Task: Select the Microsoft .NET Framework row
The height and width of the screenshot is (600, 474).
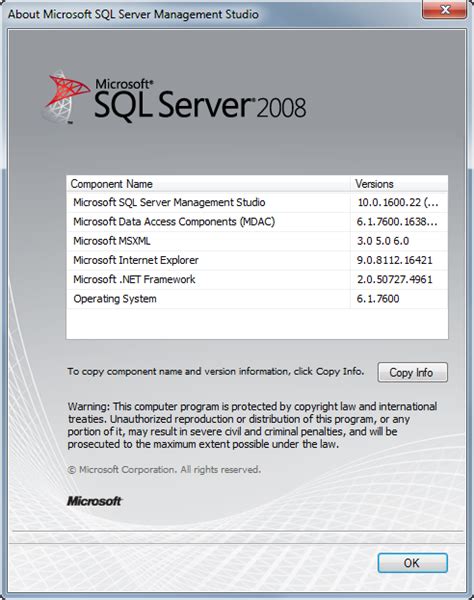Action: tap(257, 279)
